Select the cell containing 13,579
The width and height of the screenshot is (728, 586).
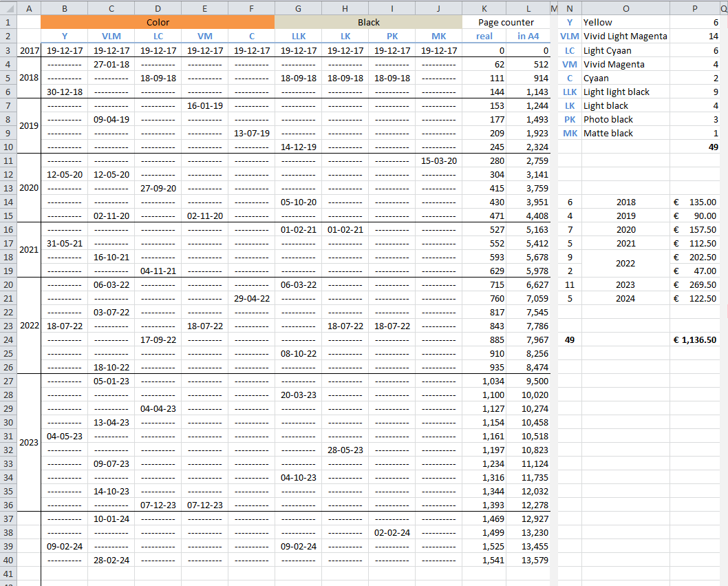pos(528,560)
